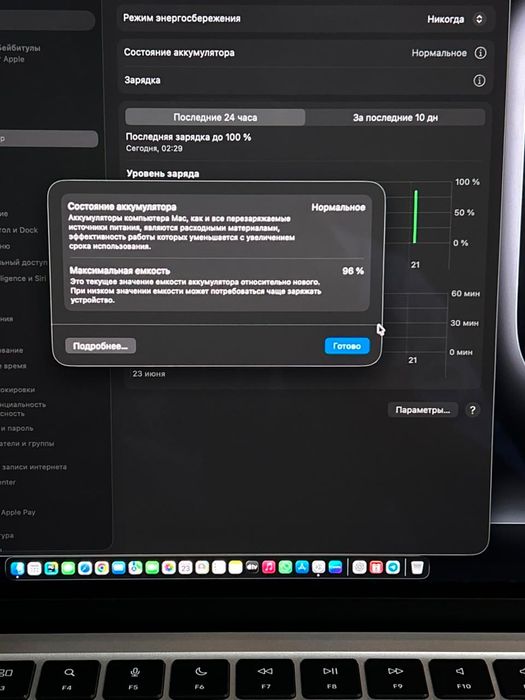Click Уровень заряда heading

162,174
